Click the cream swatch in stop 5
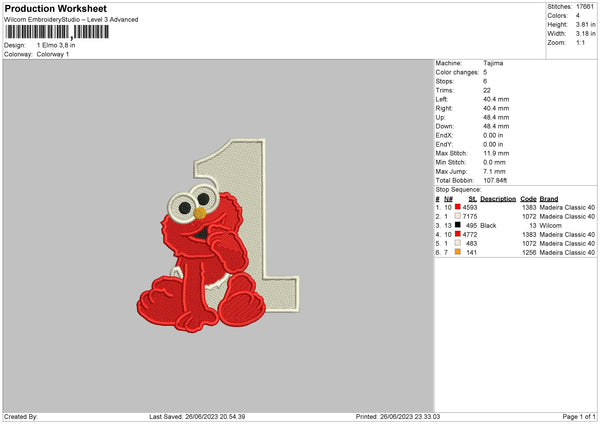Viewport: 600px width, 424px height. [x=458, y=243]
